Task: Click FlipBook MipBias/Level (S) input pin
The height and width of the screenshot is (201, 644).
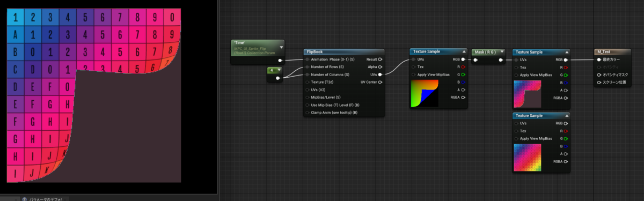Action: click(307, 97)
